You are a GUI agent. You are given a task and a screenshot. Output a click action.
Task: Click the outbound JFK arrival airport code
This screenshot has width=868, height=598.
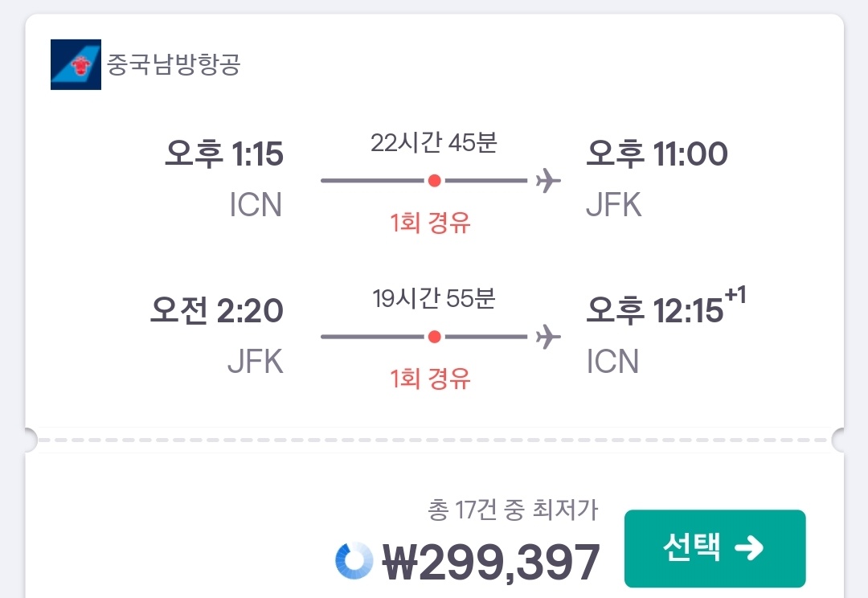point(613,206)
